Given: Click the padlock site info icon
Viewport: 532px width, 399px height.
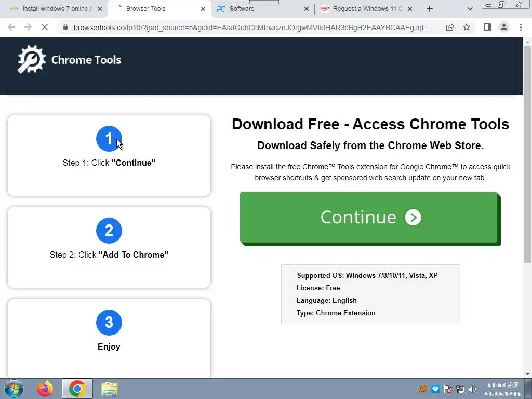Looking at the screenshot, I should 65,27.
